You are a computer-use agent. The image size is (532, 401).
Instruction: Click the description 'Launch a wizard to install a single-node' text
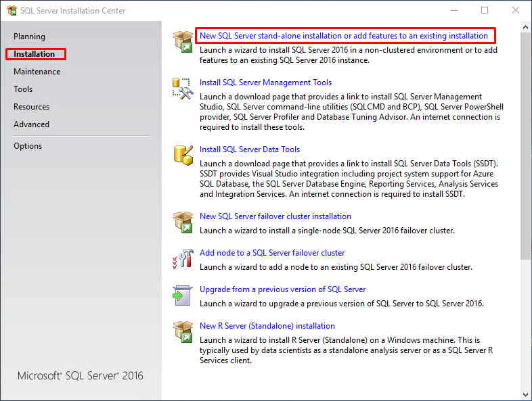327,231
